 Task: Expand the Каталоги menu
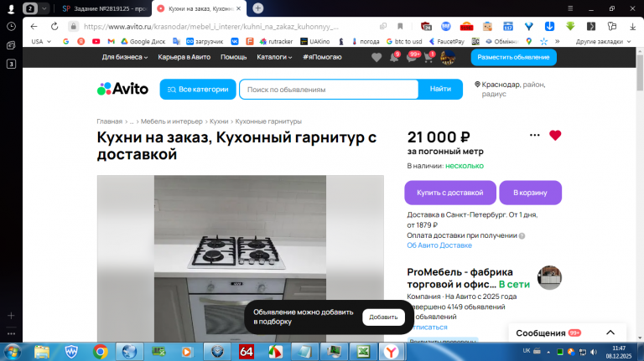point(274,57)
